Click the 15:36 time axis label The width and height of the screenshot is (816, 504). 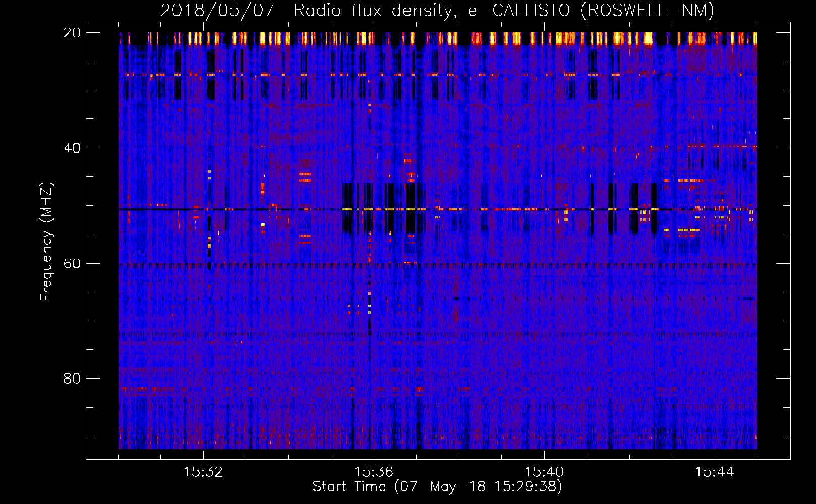374,472
